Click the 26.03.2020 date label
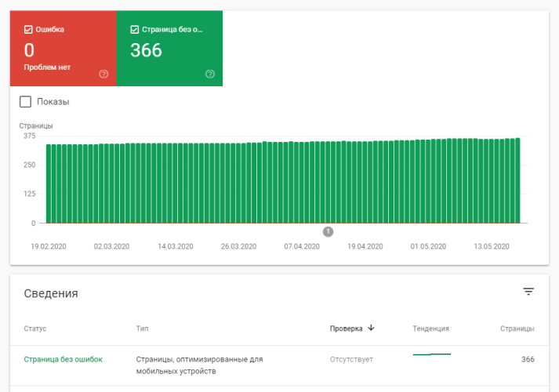Image resolution: width=559 pixels, height=392 pixels. (x=238, y=246)
